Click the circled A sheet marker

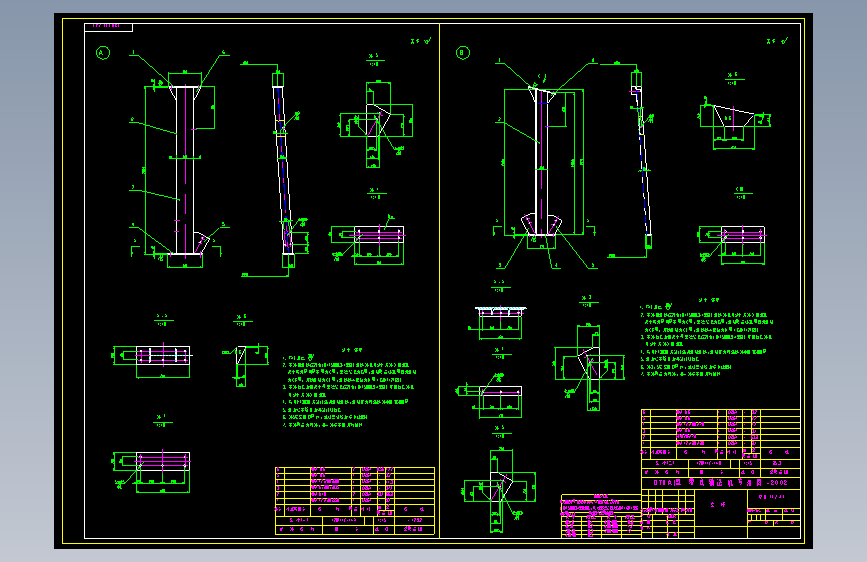103,53
